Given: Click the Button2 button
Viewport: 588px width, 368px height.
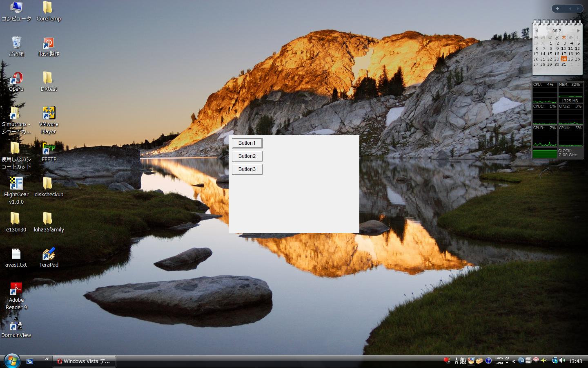Looking at the screenshot, I should 247,156.
